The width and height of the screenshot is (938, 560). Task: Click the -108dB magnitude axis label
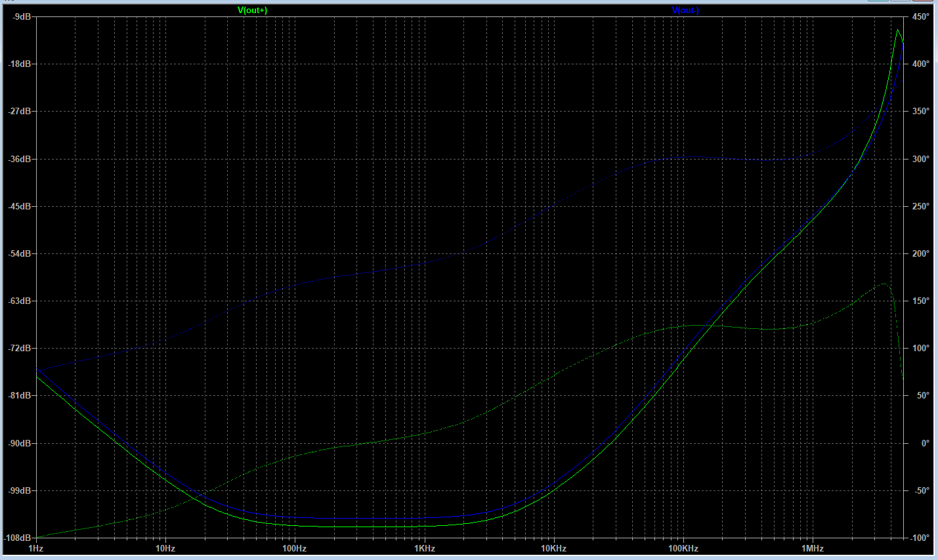click(18, 538)
